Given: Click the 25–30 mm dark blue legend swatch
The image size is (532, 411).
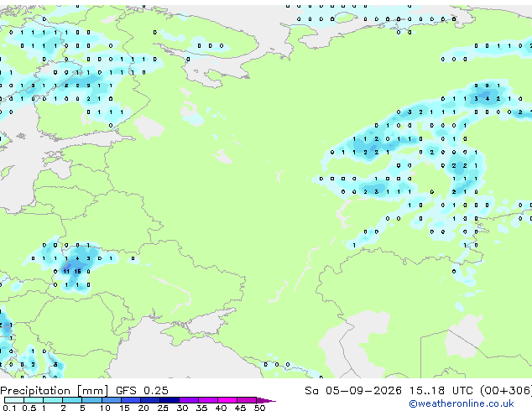Looking at the screenshot, I should tap(169, 400).
